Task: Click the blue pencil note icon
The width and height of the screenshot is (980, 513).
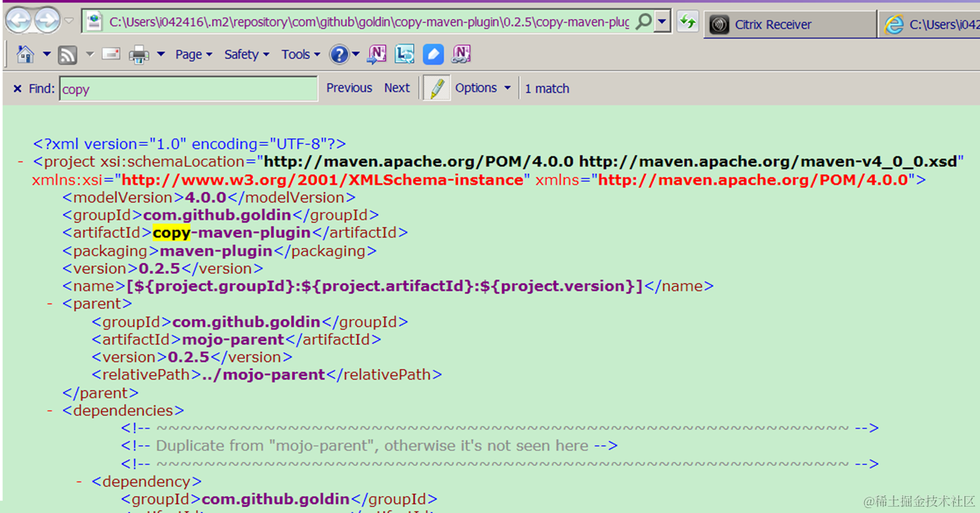Action: [x=433, y=54]
